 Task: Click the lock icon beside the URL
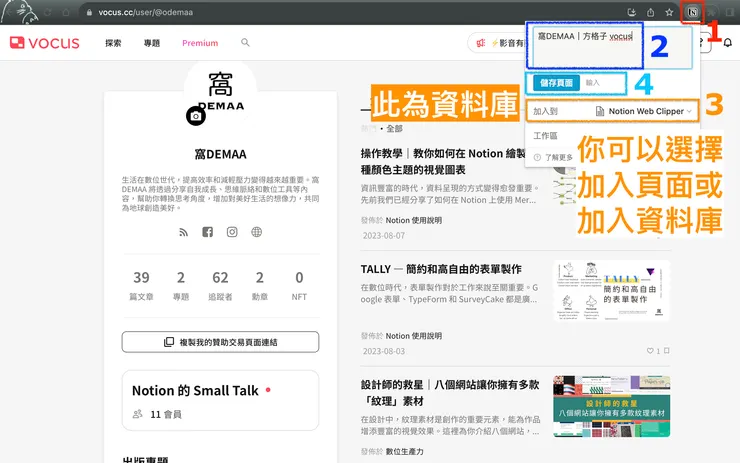click(89, 13)
